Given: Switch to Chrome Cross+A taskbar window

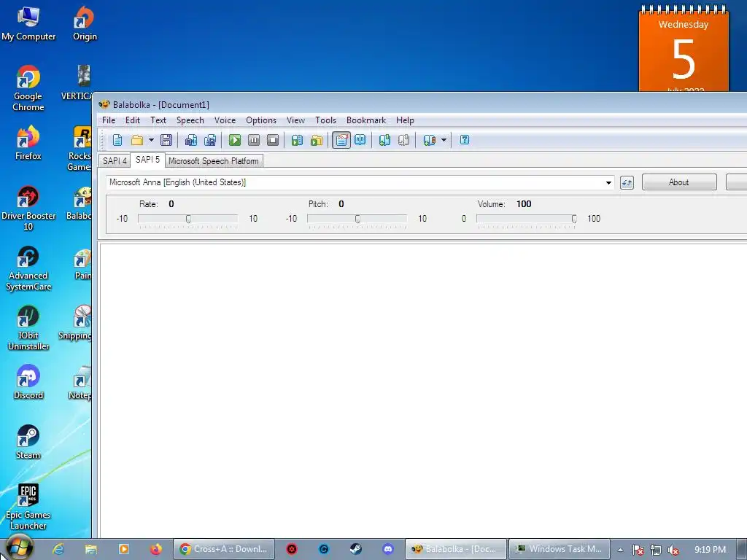Looking at the screenshot, I should [x=224, y=549].
